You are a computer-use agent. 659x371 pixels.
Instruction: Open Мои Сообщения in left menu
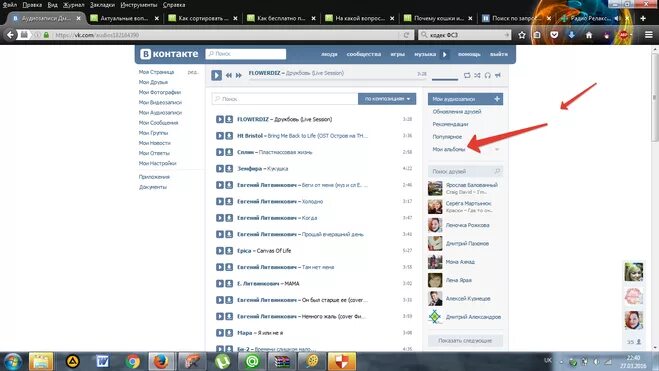[x=158, y=123]
